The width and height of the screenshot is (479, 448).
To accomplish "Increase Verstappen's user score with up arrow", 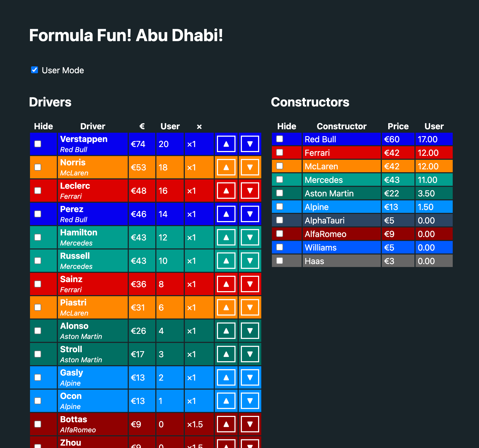I will tap(226, 144).
